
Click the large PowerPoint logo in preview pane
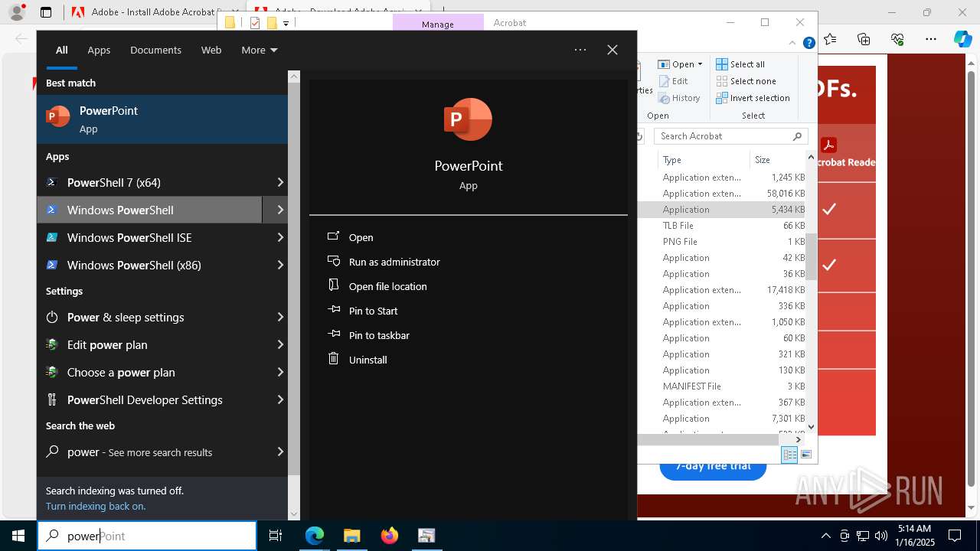[x=468, y=119]
